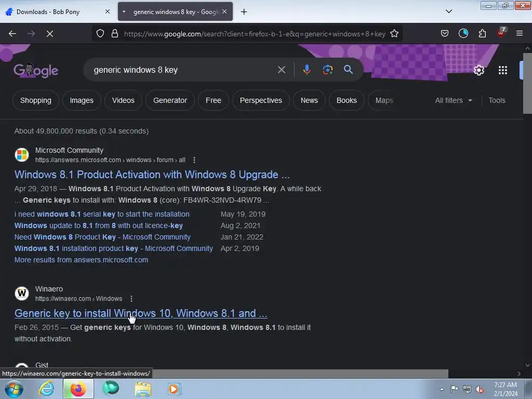Screen dimensions: 532x399
Task: Open 'Need Windows 8 Product Key' link
Action: 102,237
